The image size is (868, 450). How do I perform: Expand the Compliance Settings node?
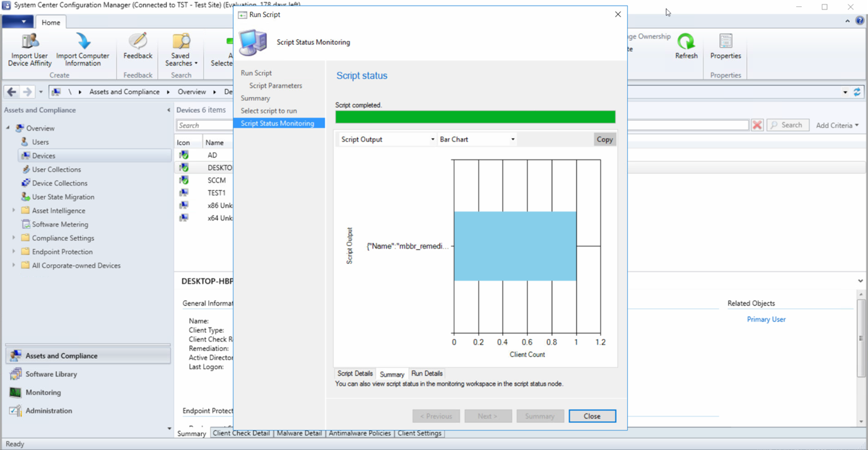tap(14, 238)
